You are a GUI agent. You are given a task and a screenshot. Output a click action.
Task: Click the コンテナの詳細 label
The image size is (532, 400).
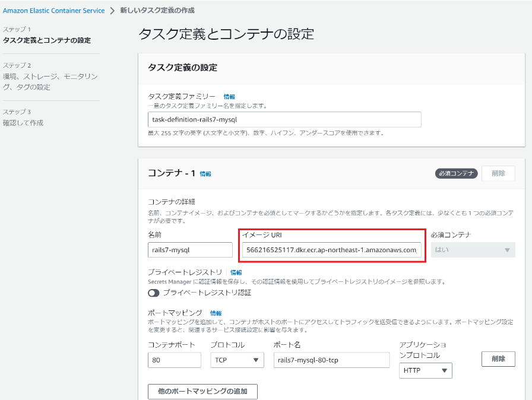coord(172,202)
